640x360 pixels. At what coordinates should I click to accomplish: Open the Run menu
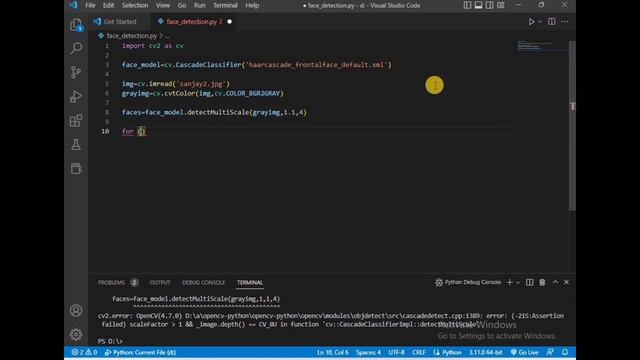point(200,5)
